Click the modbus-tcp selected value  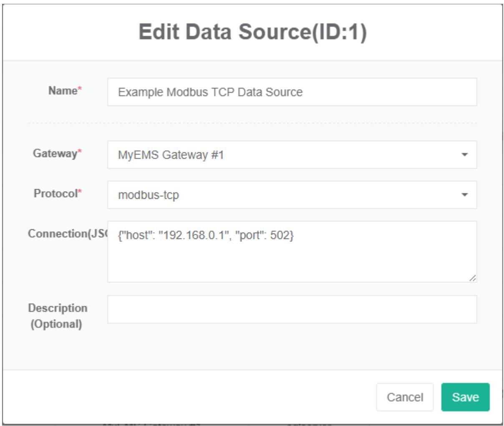click(149, 195)
